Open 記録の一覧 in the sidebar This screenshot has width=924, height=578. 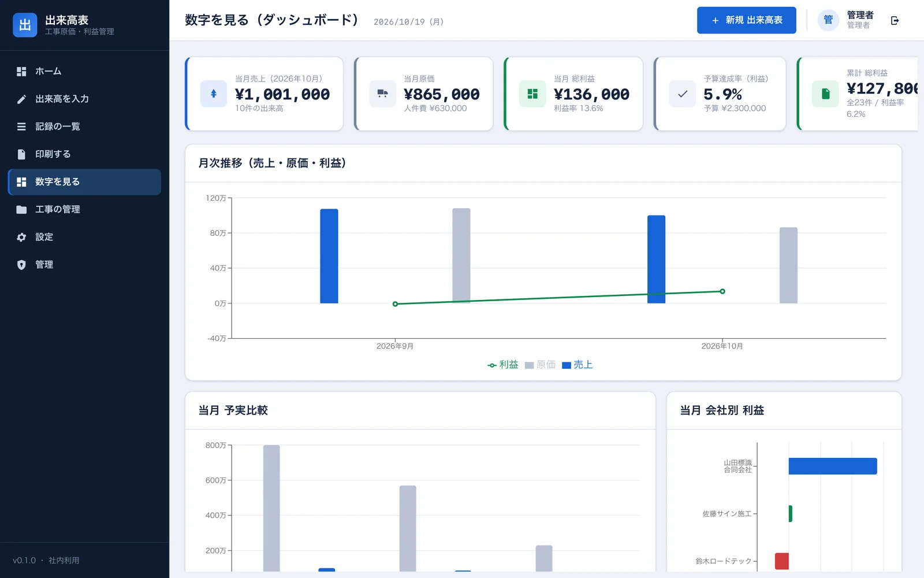pyautogui.click(x=84, y=127)
